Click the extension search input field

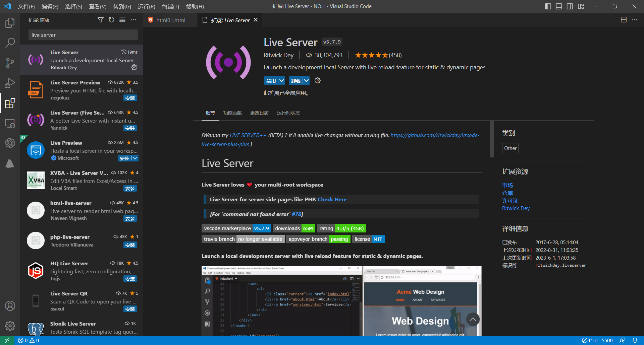click(83, 35)
